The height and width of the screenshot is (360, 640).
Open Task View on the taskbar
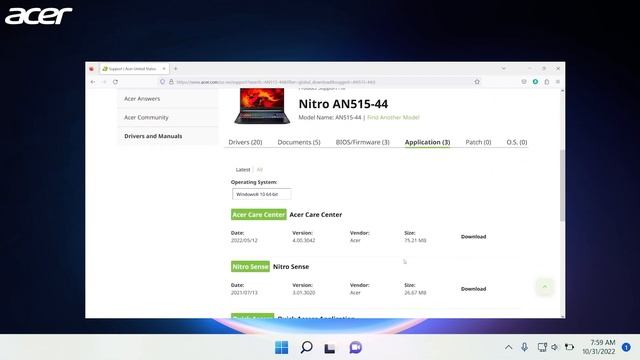[330, 348]
